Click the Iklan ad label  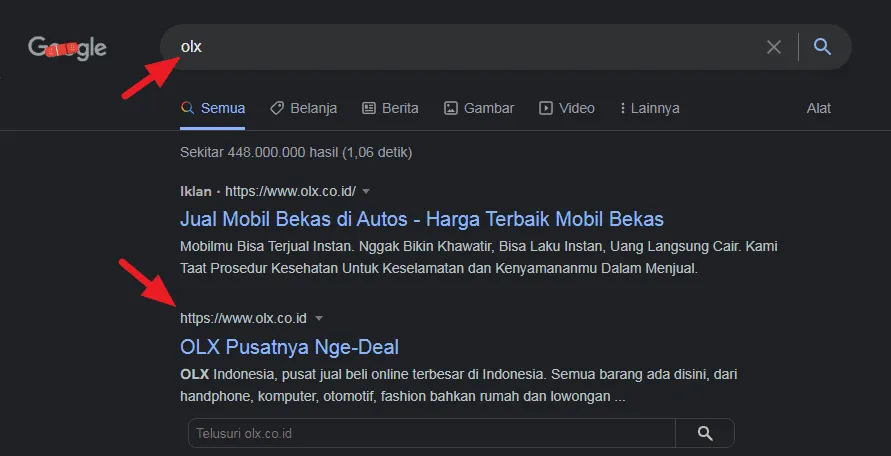195,191
